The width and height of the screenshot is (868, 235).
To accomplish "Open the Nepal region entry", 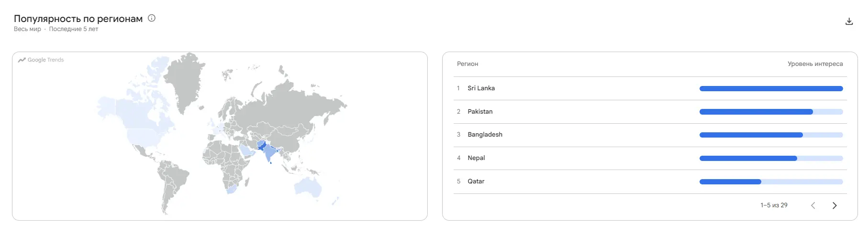I will [650, 158].
